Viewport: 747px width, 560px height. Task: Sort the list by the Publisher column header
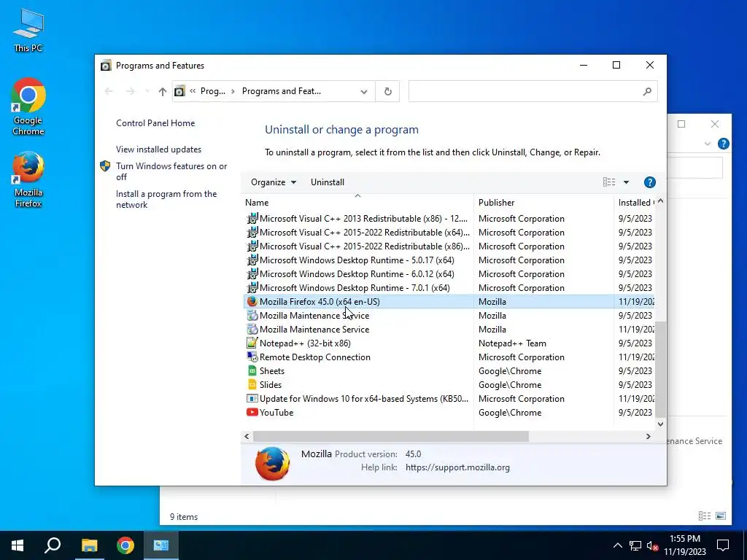coord(543,203)
